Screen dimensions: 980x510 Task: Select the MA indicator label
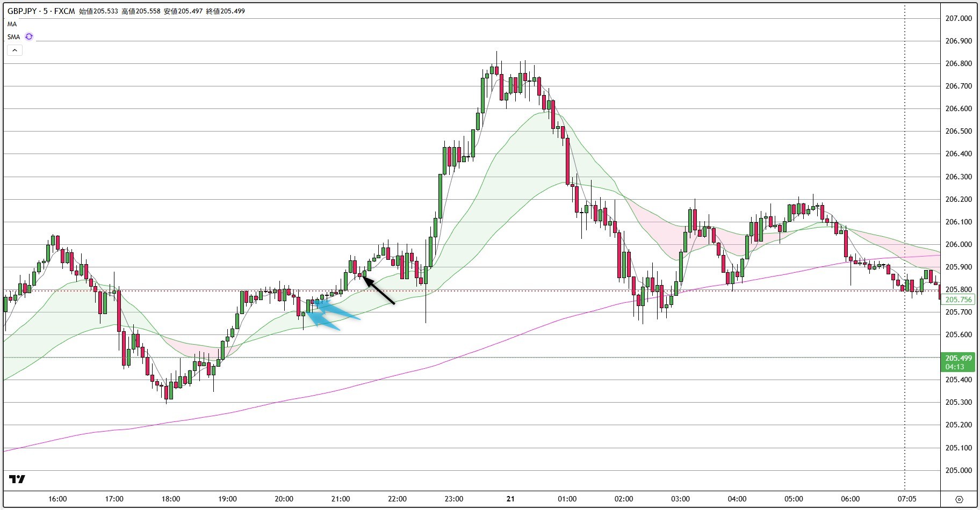[x=12, y=24]
